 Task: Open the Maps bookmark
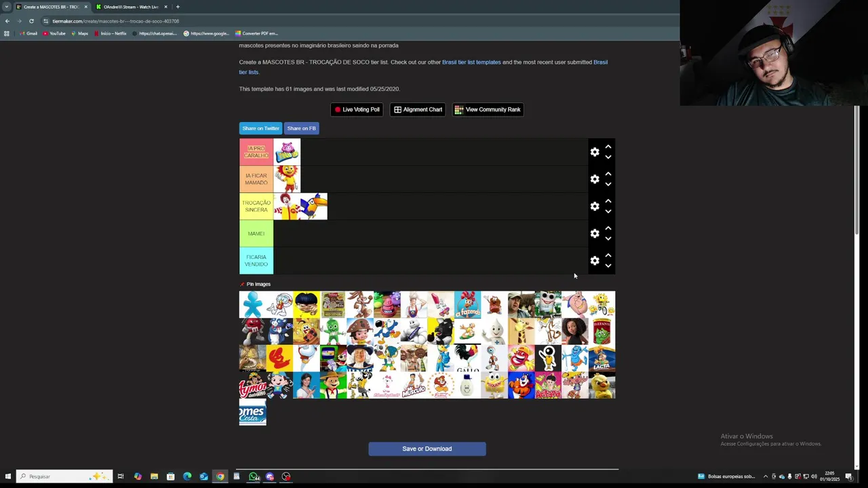point(79,33)
